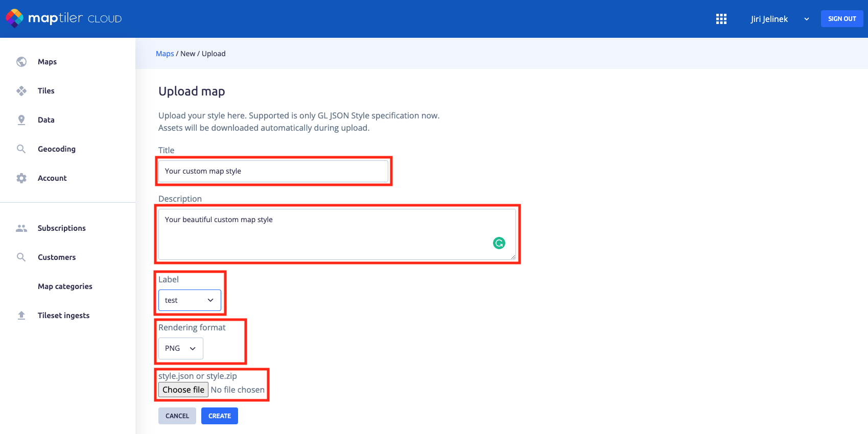Open the Rendering format PNG dropdown
868x434 pixels.
point(180,348)
